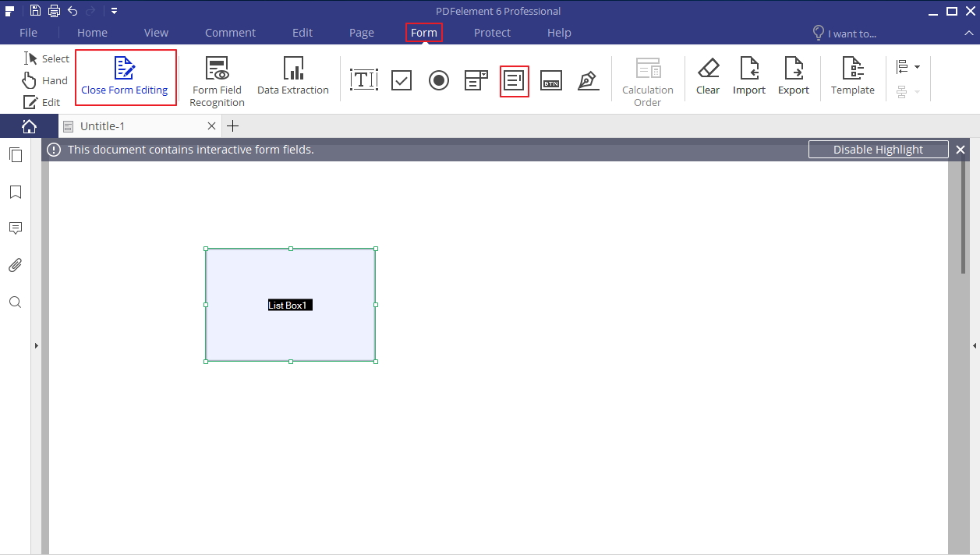980x555 pixels.
Task: Open the Page menu
Action: coord(361,33)
